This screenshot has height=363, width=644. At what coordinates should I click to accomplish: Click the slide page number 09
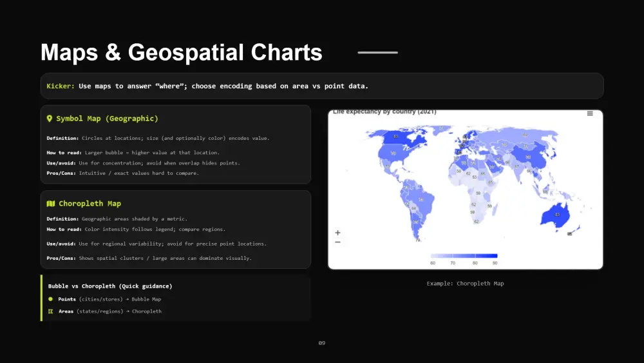coord(322,343)
